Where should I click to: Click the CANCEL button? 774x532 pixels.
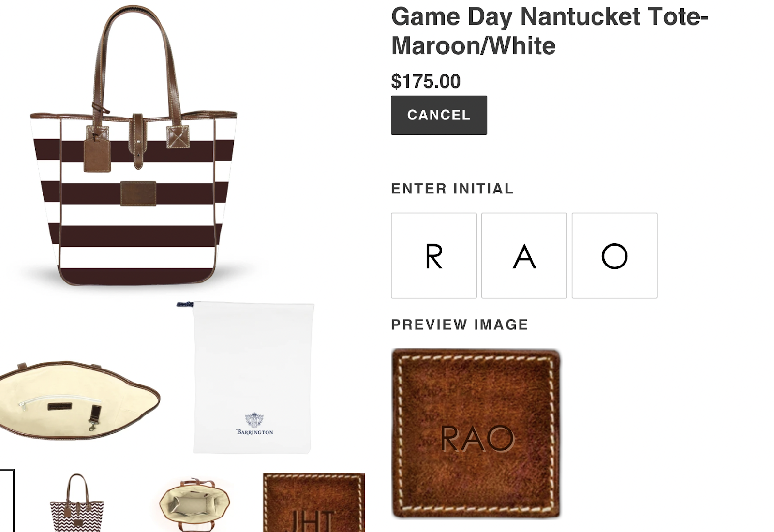pyautogui.click(x=439, y=115)
